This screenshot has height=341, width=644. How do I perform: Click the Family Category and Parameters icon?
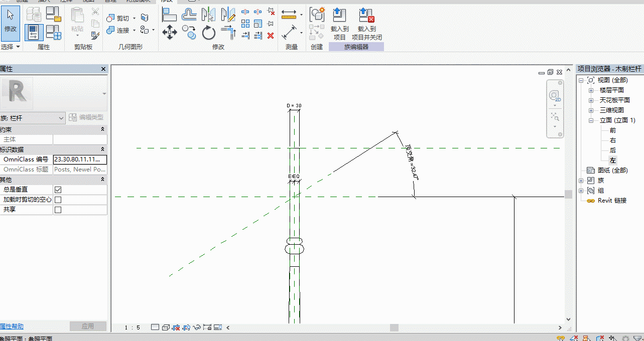(53, 15)
